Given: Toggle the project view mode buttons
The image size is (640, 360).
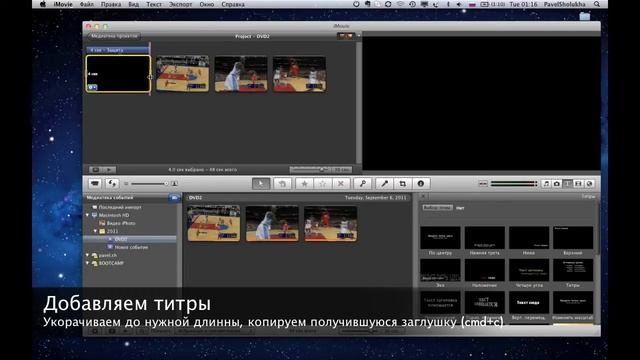Looking at the screenshot, I should pos(346,36).
